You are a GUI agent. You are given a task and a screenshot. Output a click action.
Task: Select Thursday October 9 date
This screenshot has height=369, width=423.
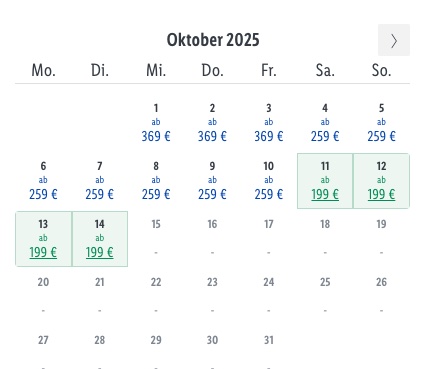coord(212,180)
